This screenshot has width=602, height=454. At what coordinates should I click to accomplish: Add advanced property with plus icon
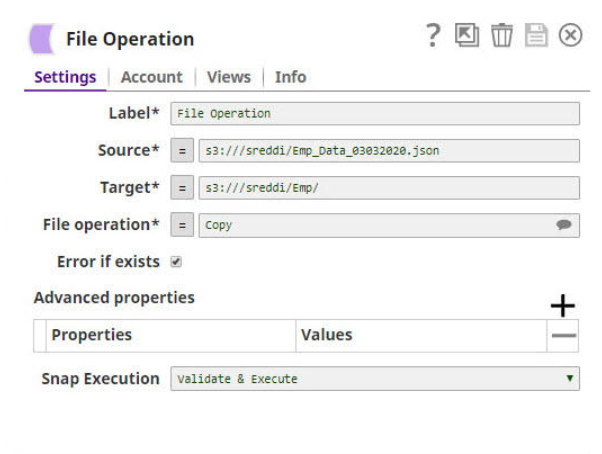click(x=563, y=305)
